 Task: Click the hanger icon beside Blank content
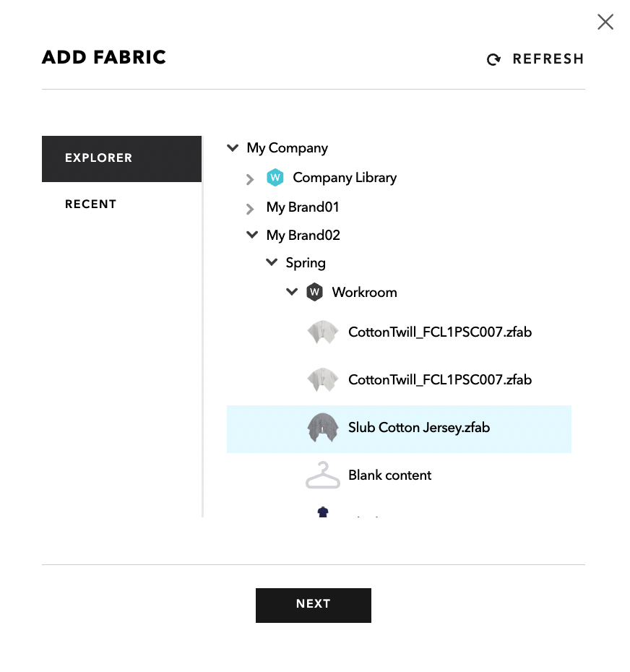click(x=323, y=475)
